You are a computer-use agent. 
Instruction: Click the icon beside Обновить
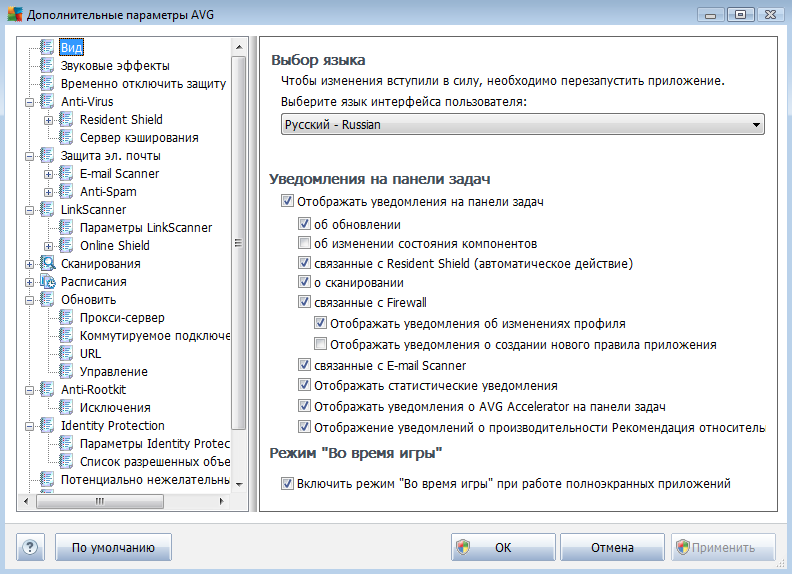(x=48, y=300)
